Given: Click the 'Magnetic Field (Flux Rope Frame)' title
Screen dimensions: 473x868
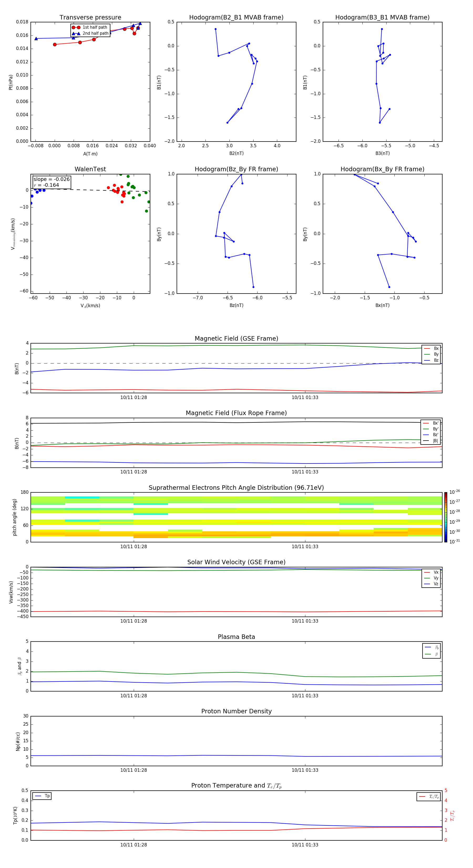Looking at the screenshot, I should point(236,413).
